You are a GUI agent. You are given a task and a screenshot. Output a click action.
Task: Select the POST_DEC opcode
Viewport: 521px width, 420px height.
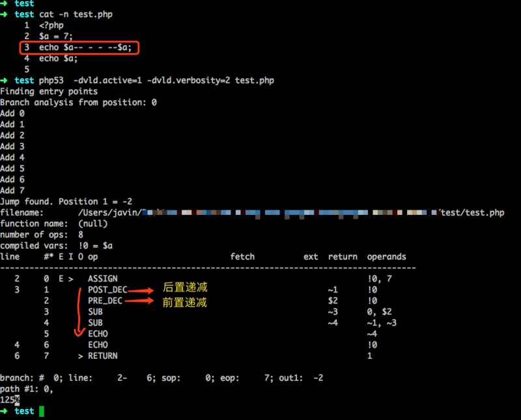click(x=107, y=290)
